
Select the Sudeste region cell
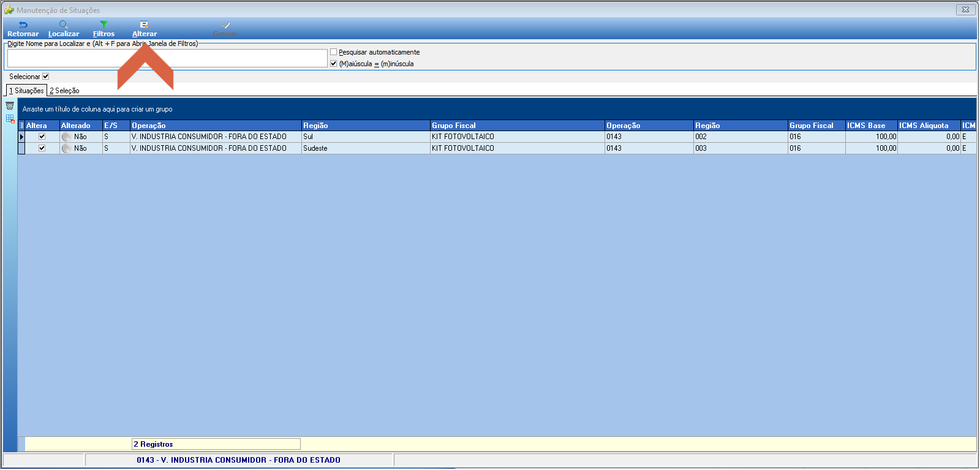click(x=366, y=148)
